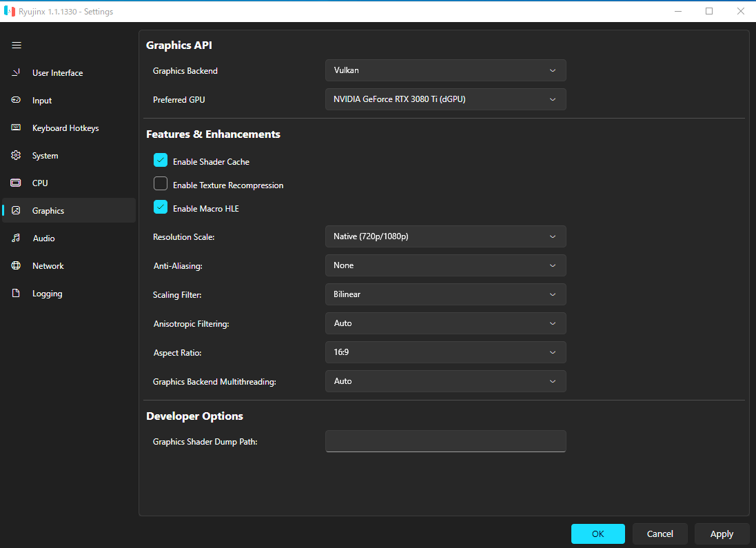The height and width of the screenshot is (548, 756).
Task: Select the CPU chip icon
Action: [17, 183]
